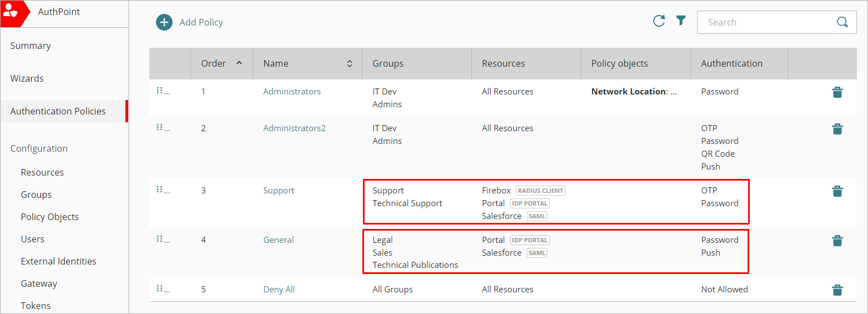Image resolution: width=868 pixels, height=314 pixels.
Task: Remove the Deny All policy via trash icon
Action: tap(837, 290)
